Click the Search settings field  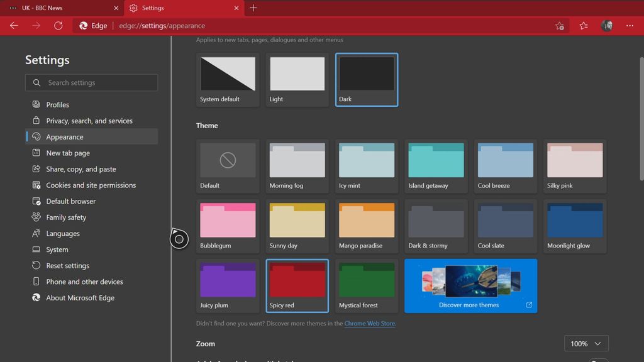[x=91, y=82]
